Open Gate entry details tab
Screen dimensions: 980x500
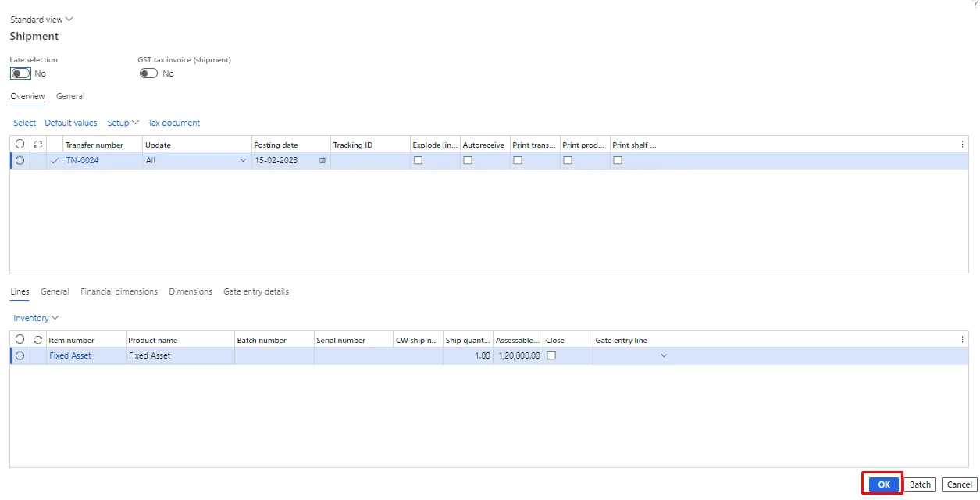(x=256, y=291)
